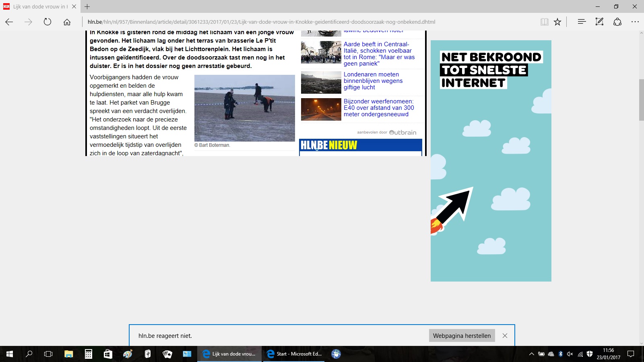Viewport: 644px width, 362px height.
Task: Make a Web Note pen icon
Action: (x=599, y=22)
